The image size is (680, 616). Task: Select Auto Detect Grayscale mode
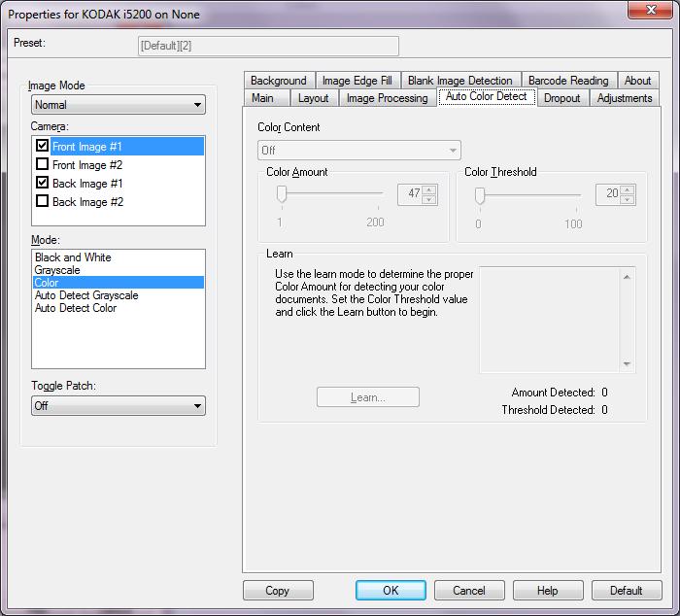click(x=118, y=295)
